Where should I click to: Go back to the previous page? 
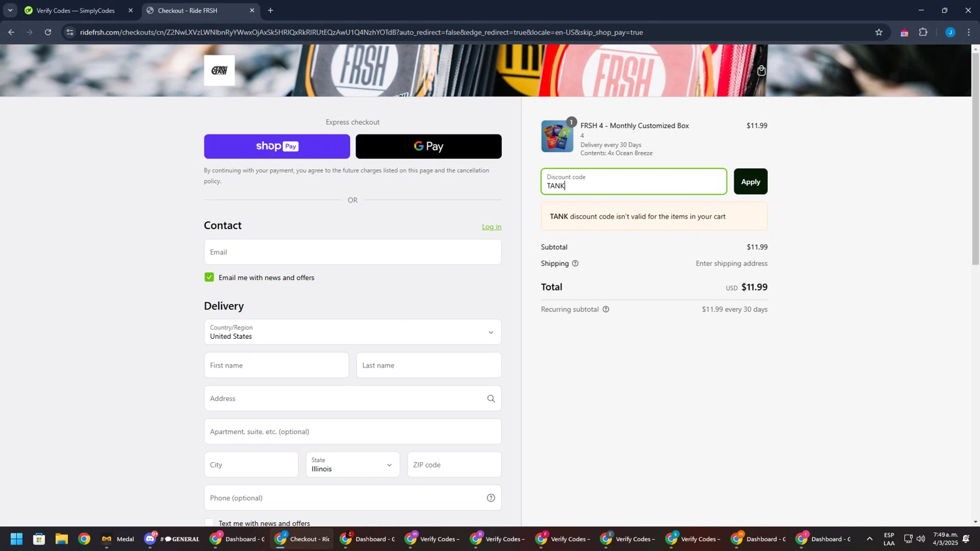tap(11, 32)
